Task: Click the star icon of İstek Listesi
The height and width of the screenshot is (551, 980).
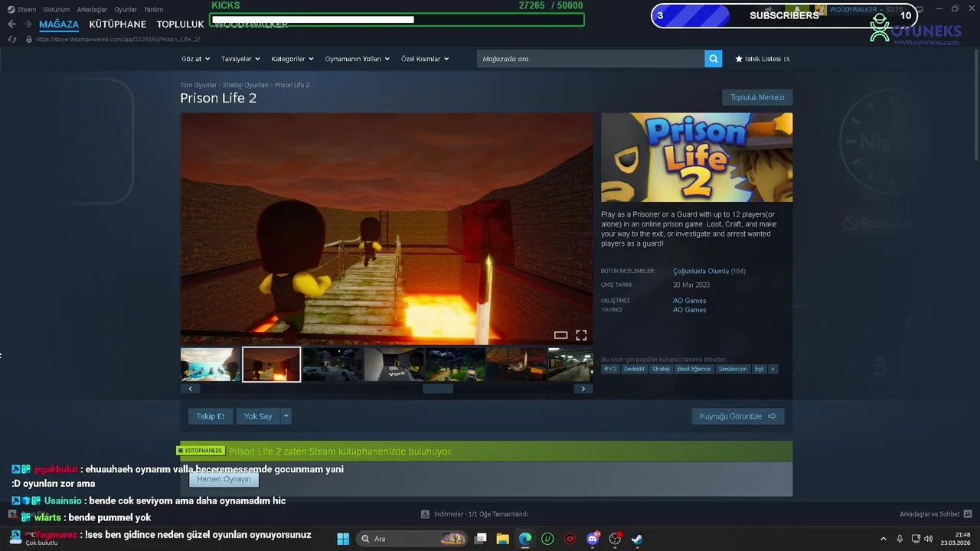Action: 739,59
